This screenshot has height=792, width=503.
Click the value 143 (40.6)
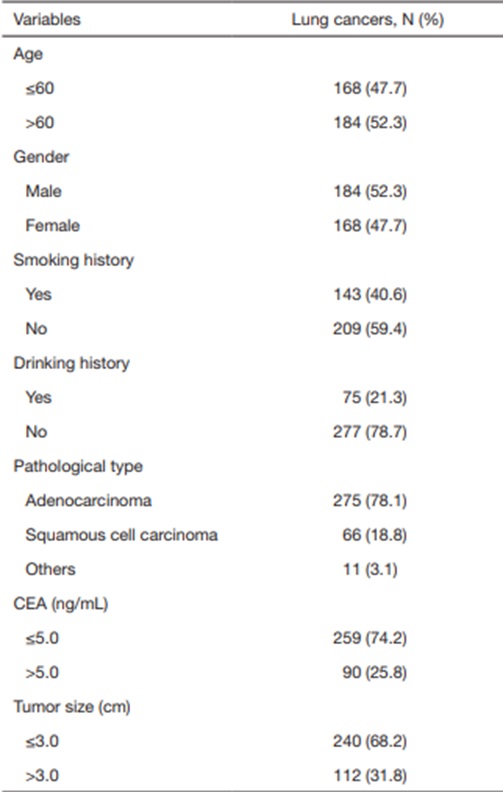click(x=370, y=294)
